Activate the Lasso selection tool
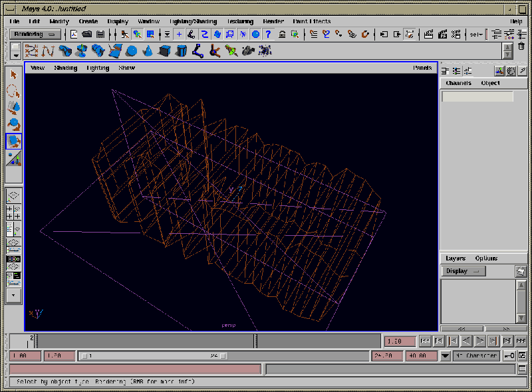Screen dimensions: 532x392 pos(13,91)
